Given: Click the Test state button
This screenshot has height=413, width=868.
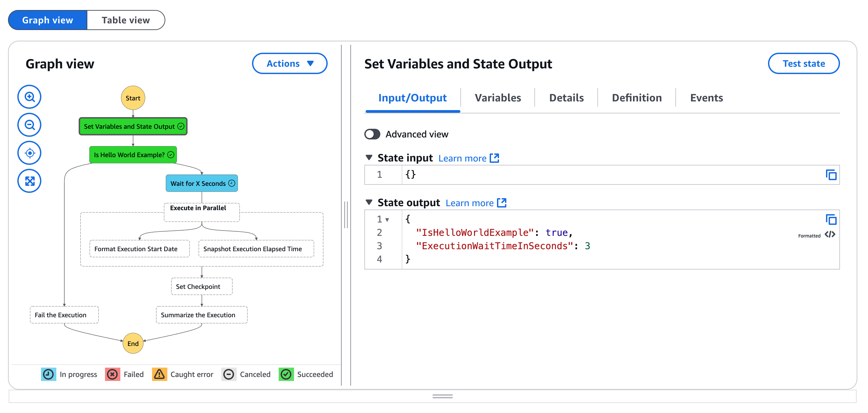Looking at the screenshot, I should click(x=804, y=64).
